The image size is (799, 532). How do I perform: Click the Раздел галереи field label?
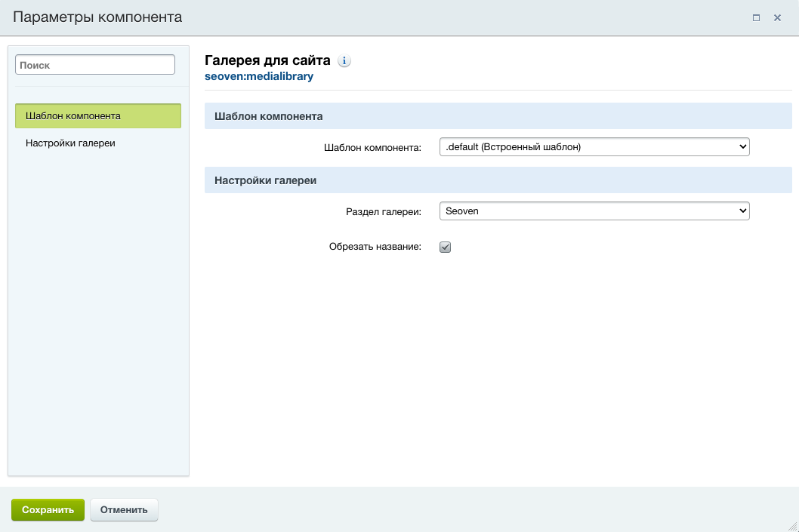(383, 211)
